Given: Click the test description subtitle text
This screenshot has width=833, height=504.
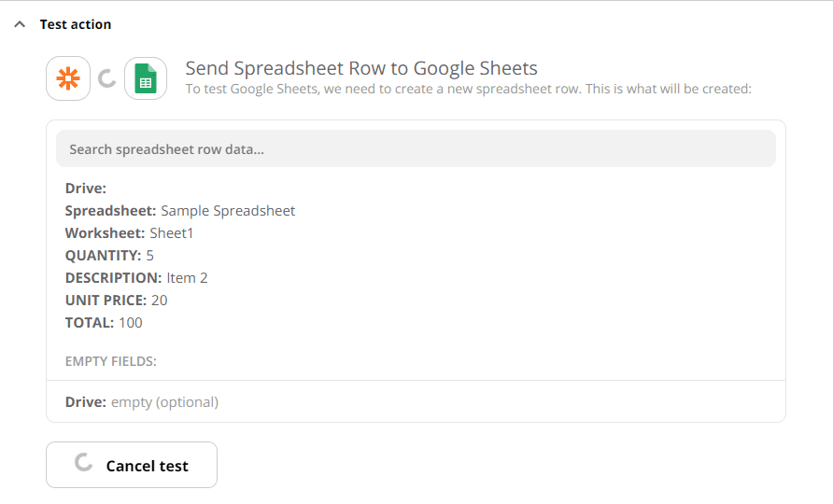Looking at the screenshot, I should 468,90.
